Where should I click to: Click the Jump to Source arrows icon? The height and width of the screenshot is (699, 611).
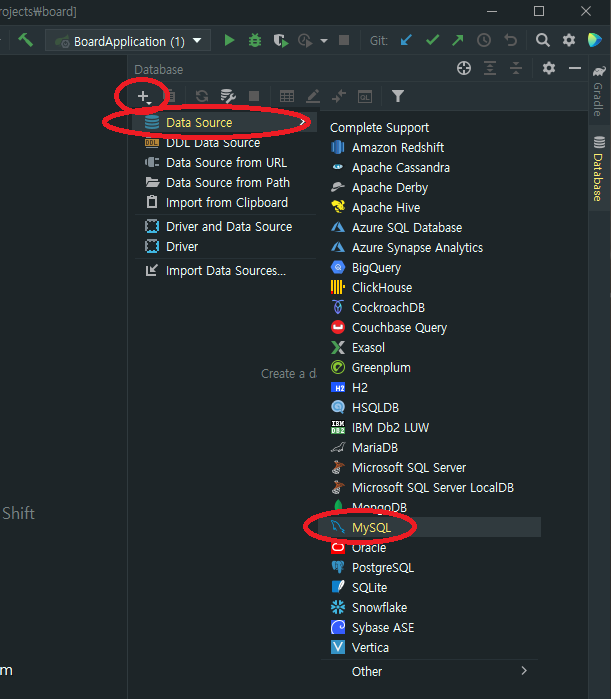point(339,96)
